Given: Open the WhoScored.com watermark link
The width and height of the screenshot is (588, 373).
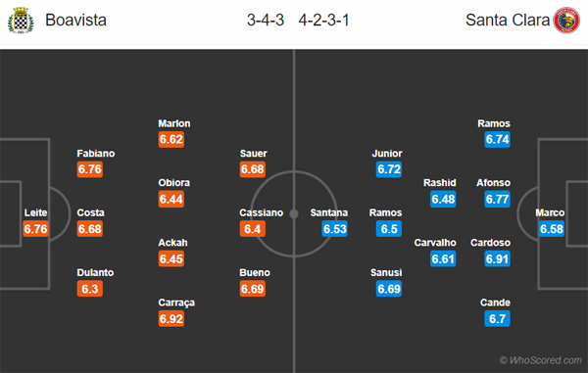Looking at the screenshot, I should pyautogui.click(x=540, y=360).
